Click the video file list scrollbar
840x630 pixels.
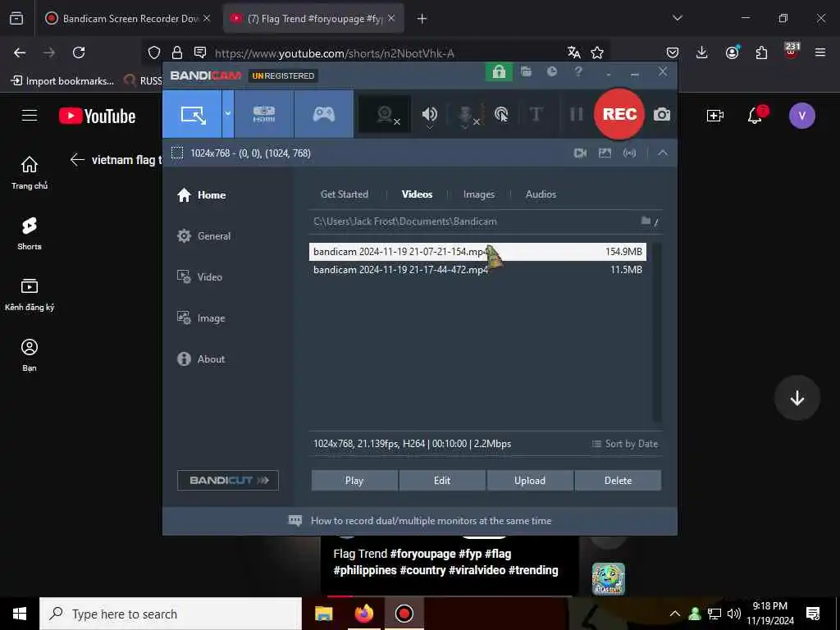657,332
